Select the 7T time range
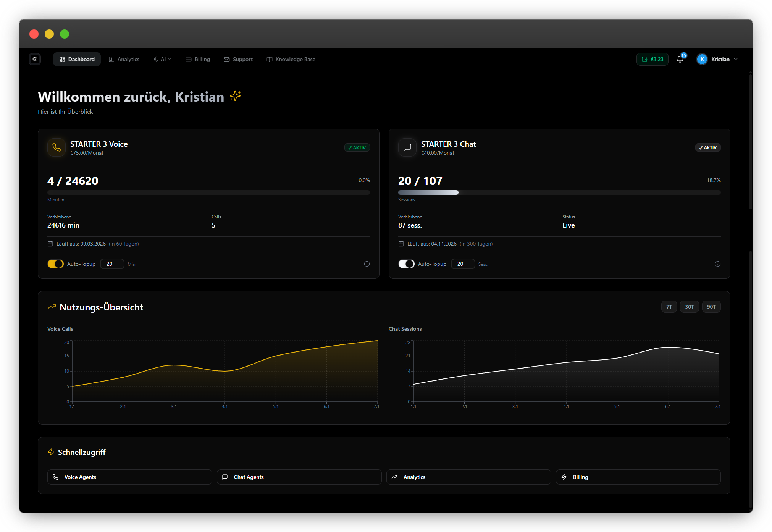Screen dimensions: 772x532 click(x=669, y=307)
